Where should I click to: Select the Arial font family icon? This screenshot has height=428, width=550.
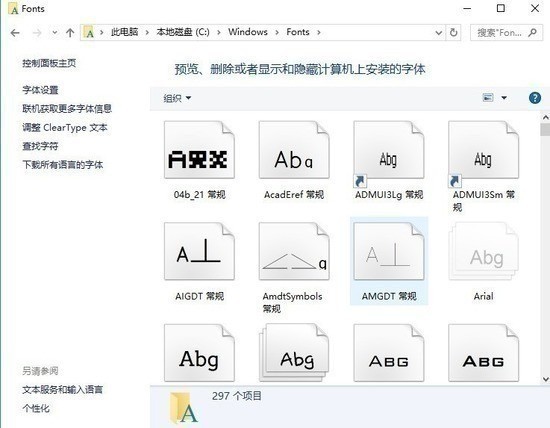click(x=483, y=251)
